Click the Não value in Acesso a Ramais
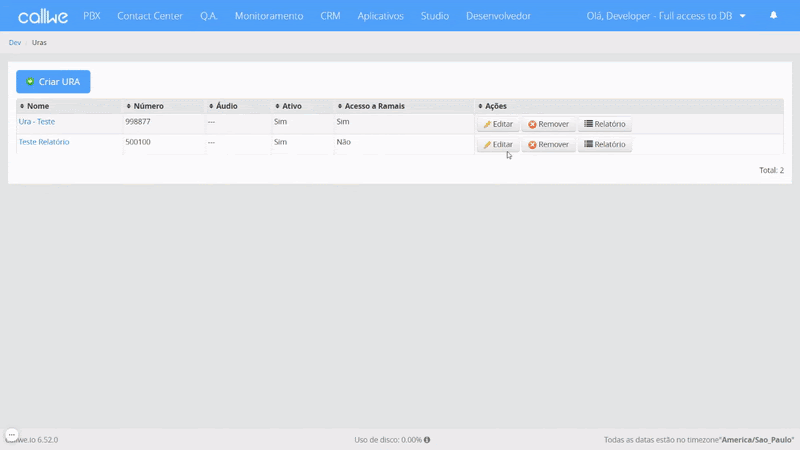 click(343, 142)
